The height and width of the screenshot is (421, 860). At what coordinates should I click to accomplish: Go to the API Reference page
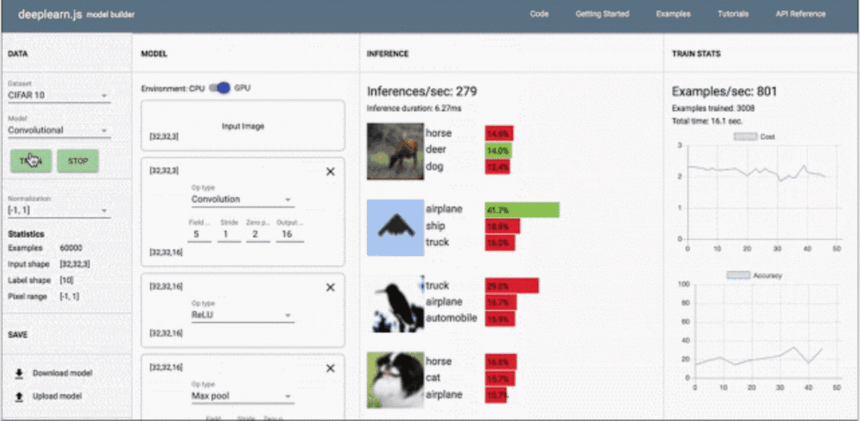pyautogui.click(x=800, y=15)
